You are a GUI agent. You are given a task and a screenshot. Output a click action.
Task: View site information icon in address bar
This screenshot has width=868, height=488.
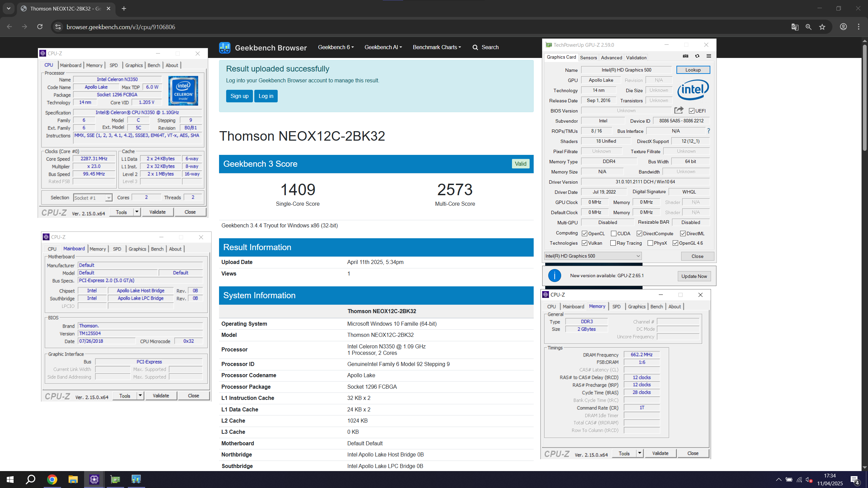(x=58, y=27)
